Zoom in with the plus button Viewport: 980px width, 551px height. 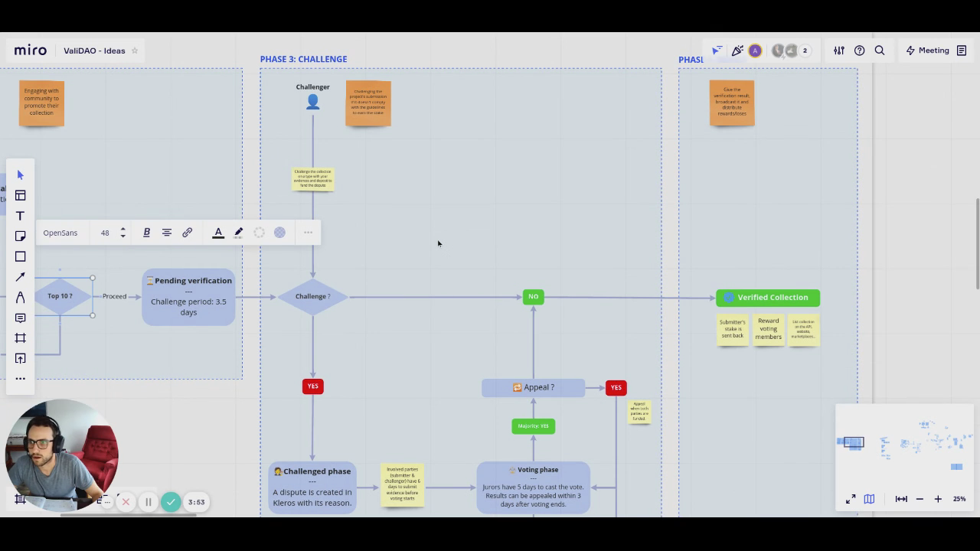938,499
